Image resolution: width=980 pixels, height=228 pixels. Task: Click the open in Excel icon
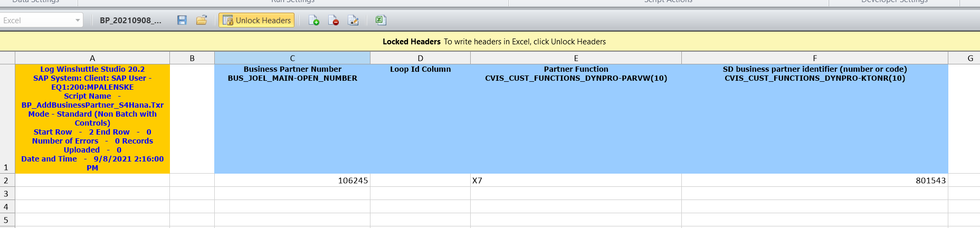click(380, 21)
